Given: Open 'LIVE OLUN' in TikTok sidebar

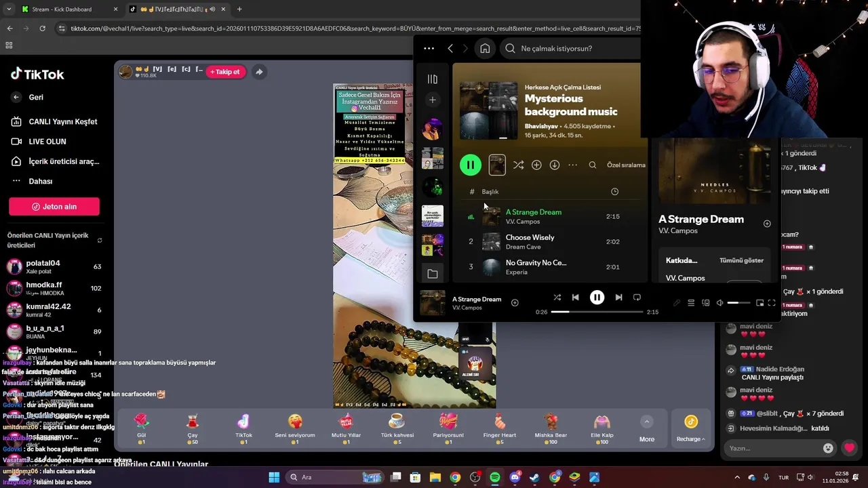Looking at the screenshot, I should coord(39,142).
